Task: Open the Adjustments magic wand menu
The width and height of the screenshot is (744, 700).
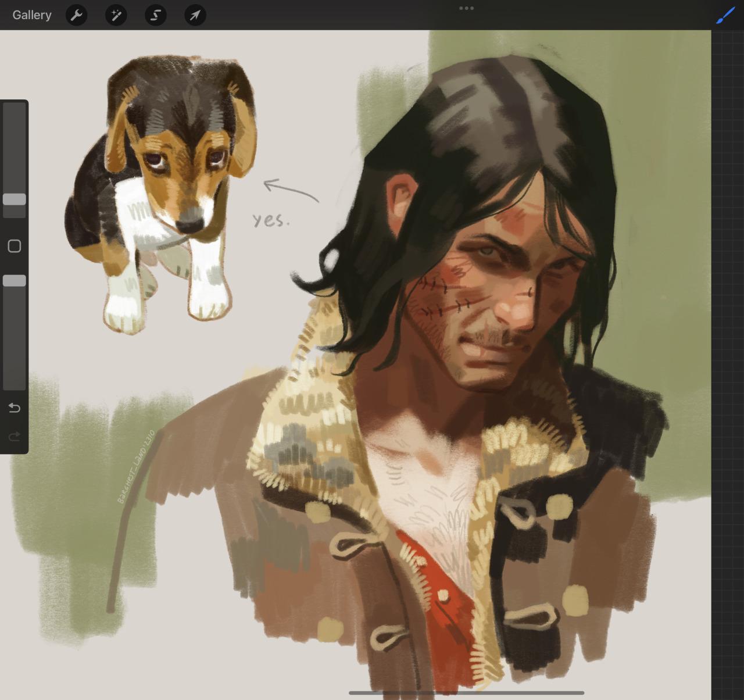Action: click(116, 15)
